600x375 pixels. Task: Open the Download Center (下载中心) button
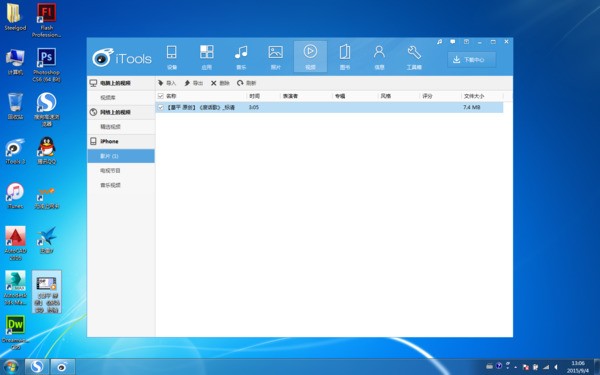click(x=472, y=60)
